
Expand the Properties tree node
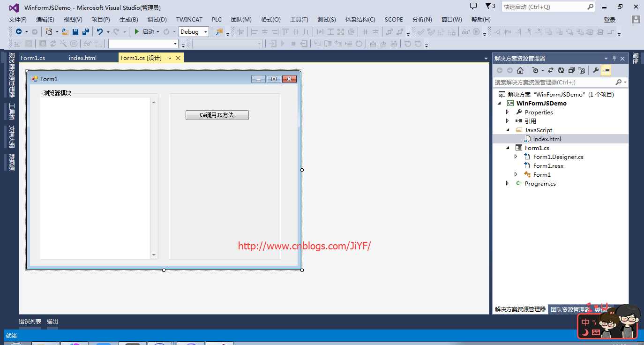coord(508,112)
